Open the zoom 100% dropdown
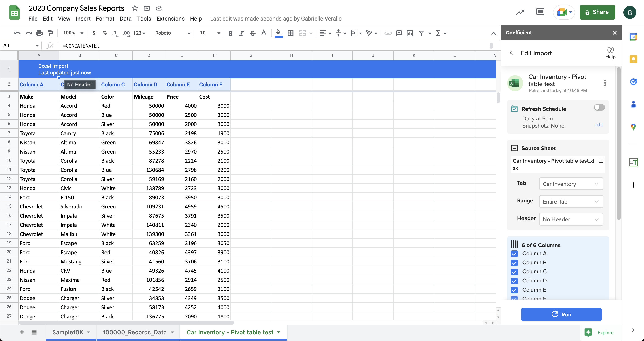This screenshot has width=644, height=341. 73,33
